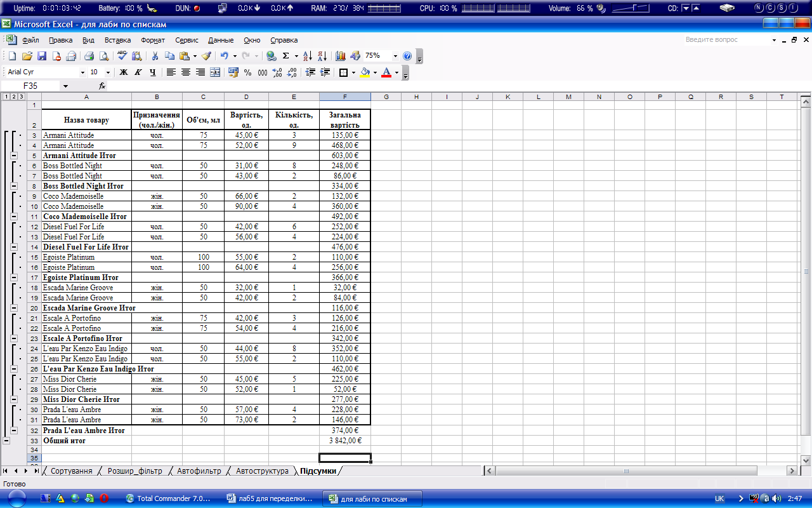Click the horizontal scrollbar thumb
Image resolution: width=812 pixels, height=508 pixels.
coord(626,471)
